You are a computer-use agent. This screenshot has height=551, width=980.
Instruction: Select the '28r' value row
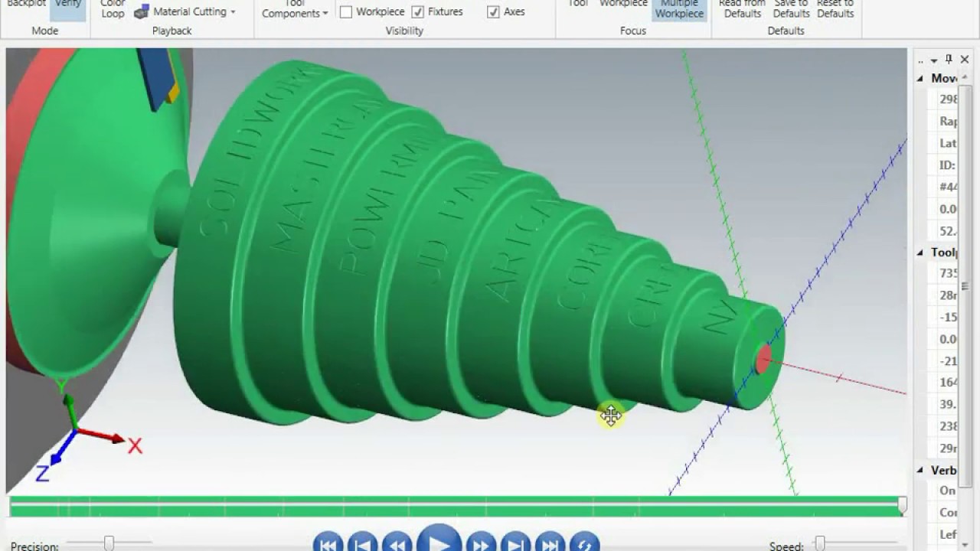(944, 295)
